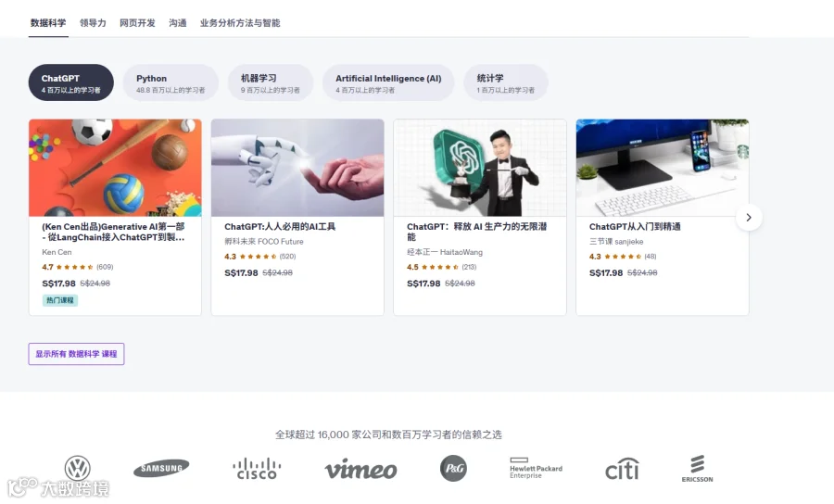Click the next arrow on the course carousel
The width and height of the screenshot is (834, 504).
pos(749,218)
